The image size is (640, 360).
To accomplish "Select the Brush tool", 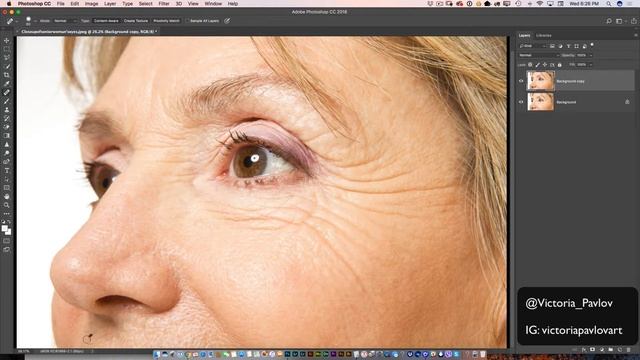I will pos(7,101).
